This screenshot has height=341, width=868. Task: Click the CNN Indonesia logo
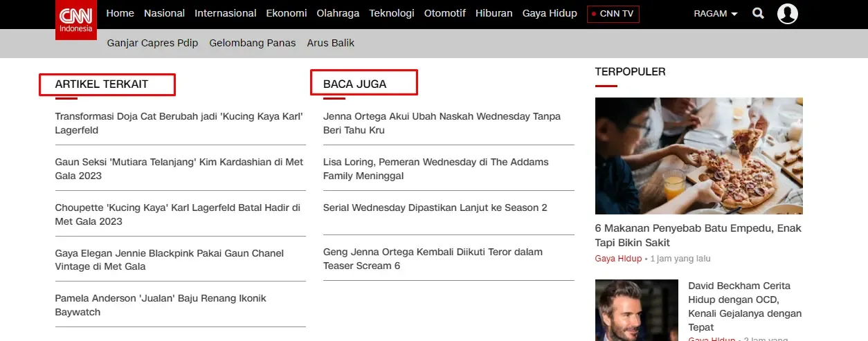click(76, 20)
